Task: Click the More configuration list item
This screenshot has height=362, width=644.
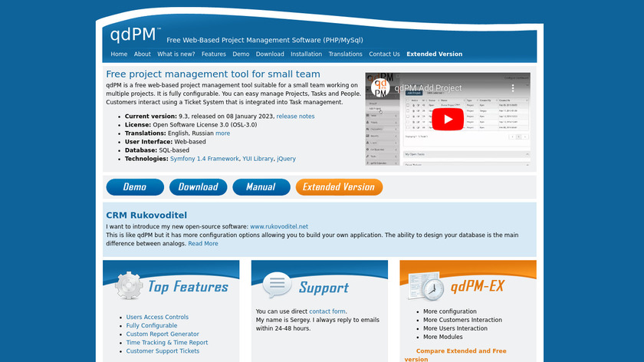Action: tap(450, 311)
